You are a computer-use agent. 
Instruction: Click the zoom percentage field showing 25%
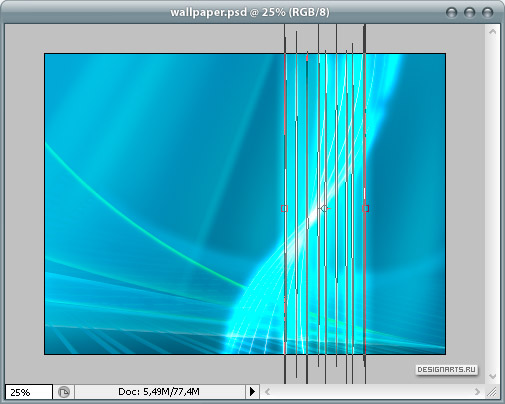pyautogui.click(x=29, y=392)
